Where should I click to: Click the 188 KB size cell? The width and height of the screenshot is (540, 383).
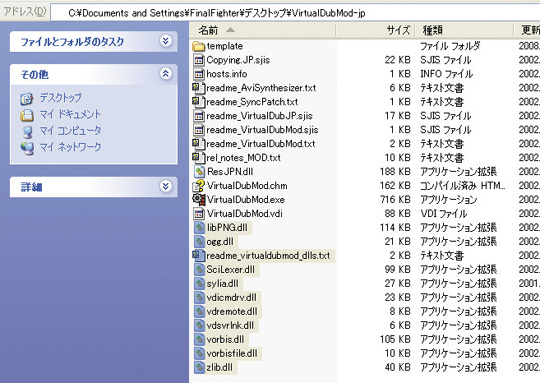pos(395,172)
